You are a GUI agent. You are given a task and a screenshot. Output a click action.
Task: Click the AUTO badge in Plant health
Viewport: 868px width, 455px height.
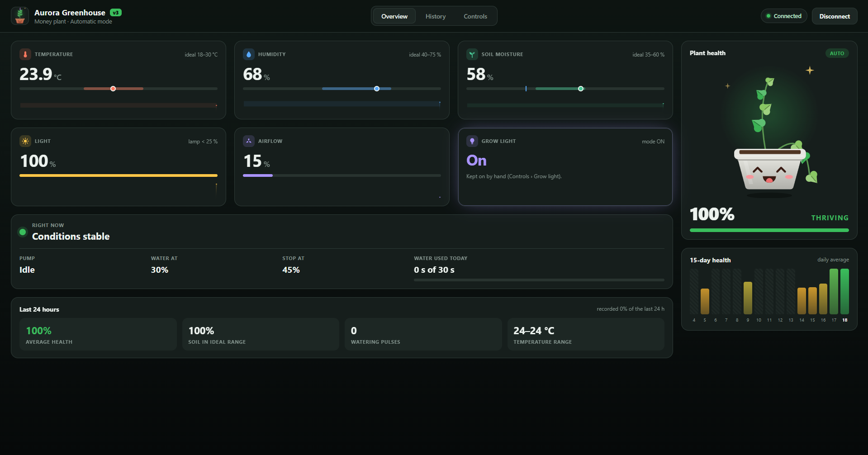[x=837, y=53]
